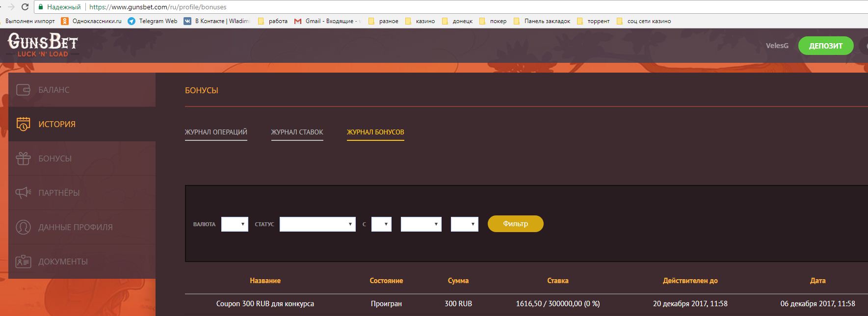Open the В Контакте bookmark
This screenshot has width=868, height=316.
coord(216,21)
